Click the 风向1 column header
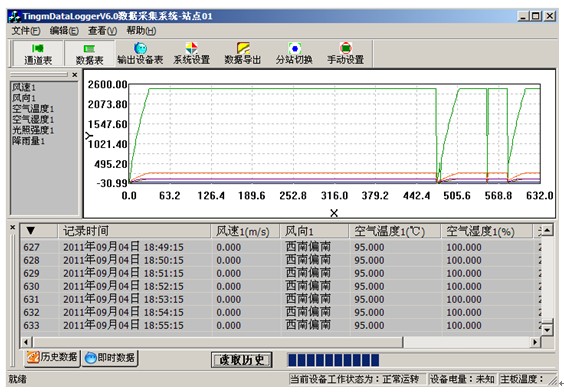The width and height of the screenshot is (564, 392). pyautogui.click(x=314, y=231)
